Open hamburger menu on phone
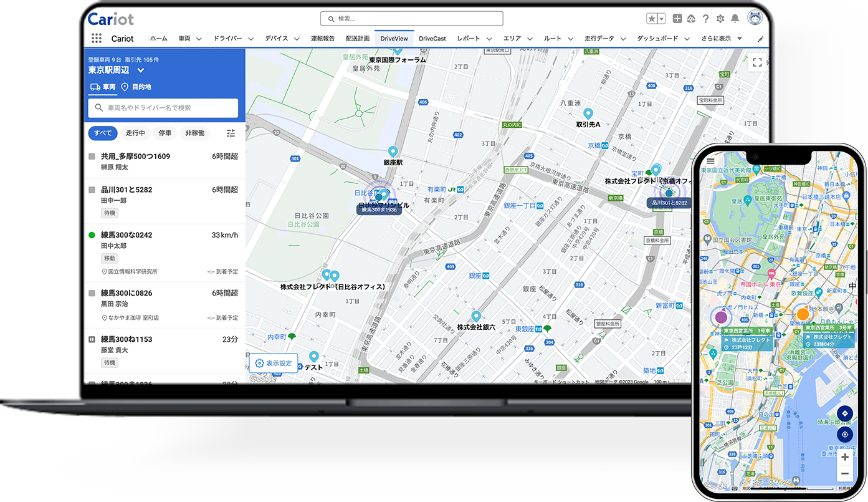Screen dimensions: 868x502 [710, 161]
